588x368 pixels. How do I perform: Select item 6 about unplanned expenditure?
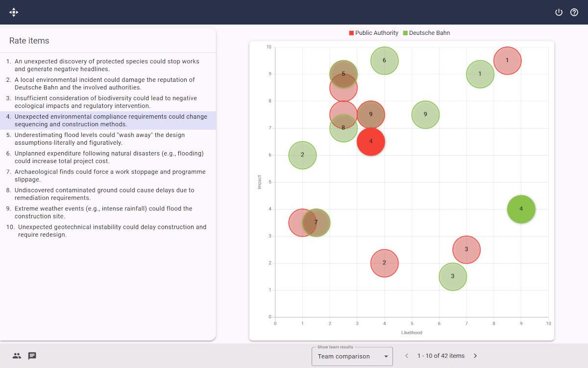click(108, 157)
